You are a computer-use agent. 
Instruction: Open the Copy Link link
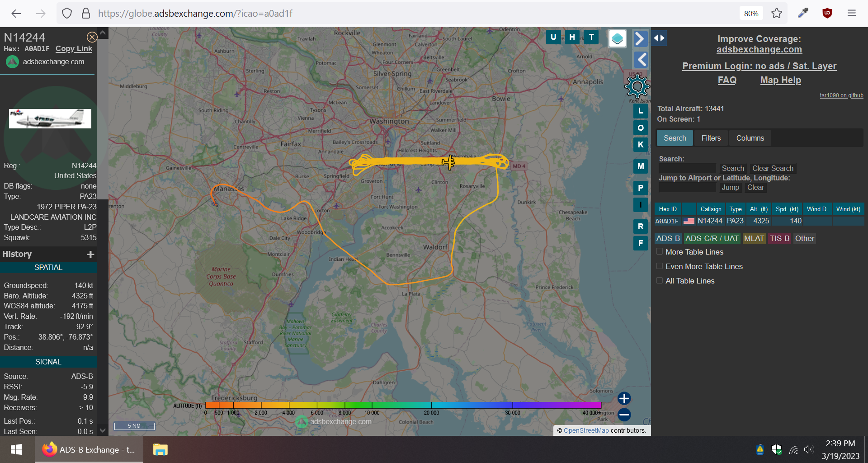coord(74,48)
